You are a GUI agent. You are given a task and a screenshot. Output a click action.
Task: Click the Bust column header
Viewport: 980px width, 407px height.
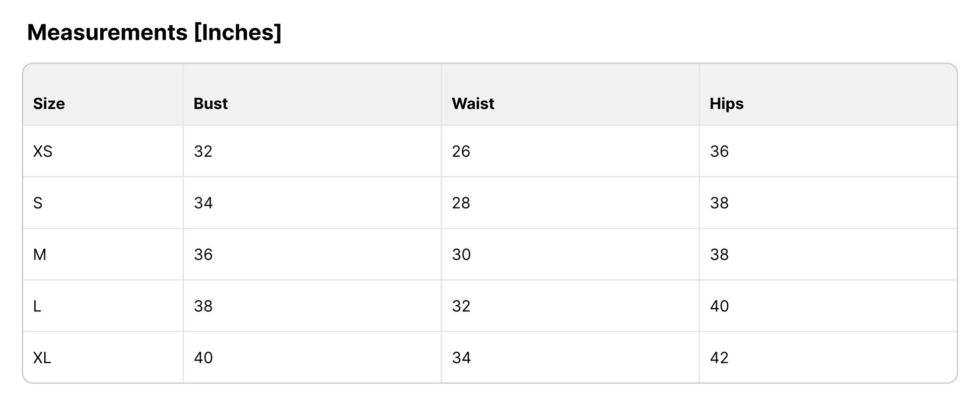211,104
